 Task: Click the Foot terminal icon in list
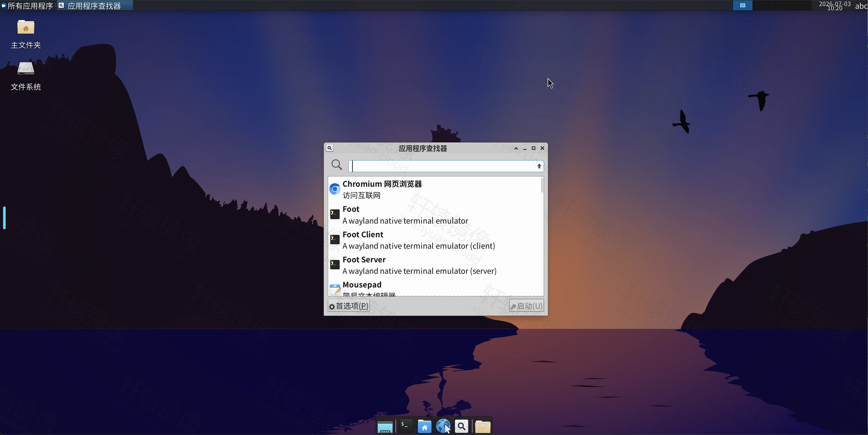pos(335,214)
